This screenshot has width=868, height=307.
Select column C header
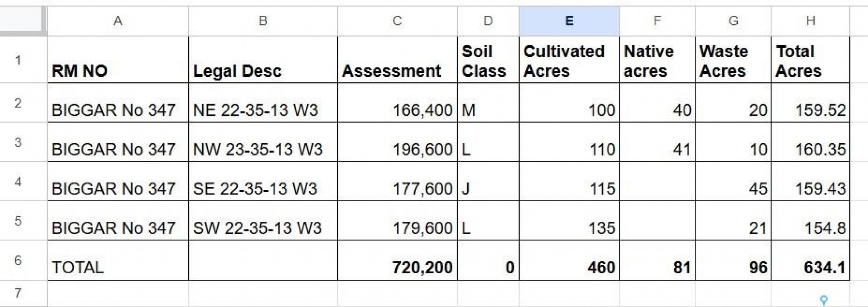[397, 21]
